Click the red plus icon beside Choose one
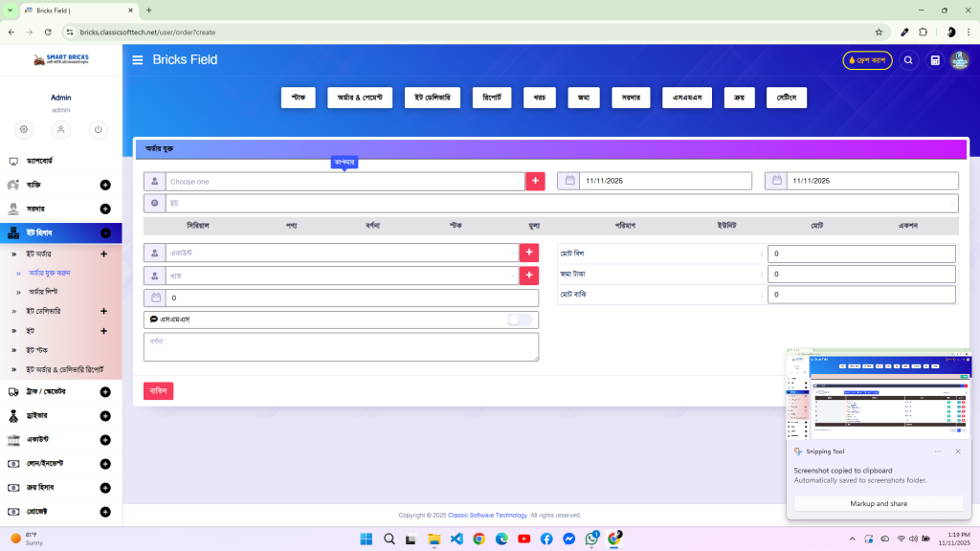The image size is (980, 551). click(535, 180)
